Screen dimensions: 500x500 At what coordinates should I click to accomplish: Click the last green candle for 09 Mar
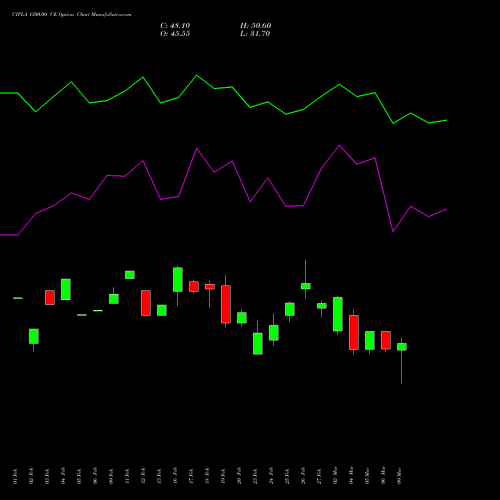pyautogui.click(x=402, y=347)
